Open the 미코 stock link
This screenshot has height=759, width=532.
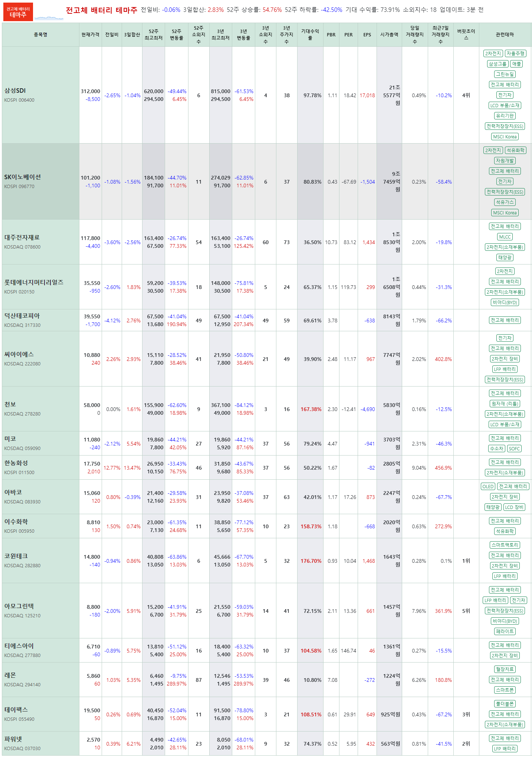coord(10,439)
